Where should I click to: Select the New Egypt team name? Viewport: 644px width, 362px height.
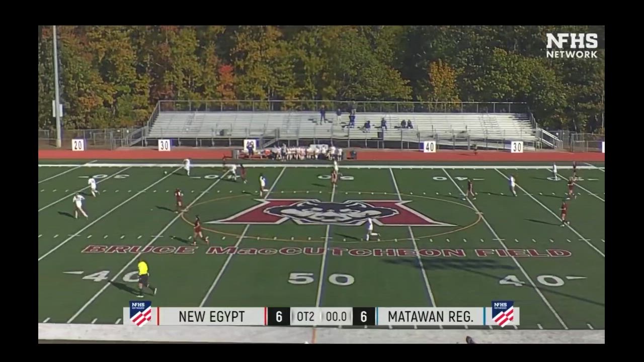(x=212, y=317)
